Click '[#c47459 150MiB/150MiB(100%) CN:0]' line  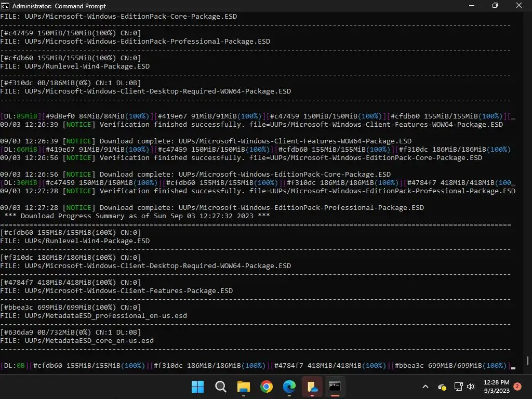(x=71, y=33)
